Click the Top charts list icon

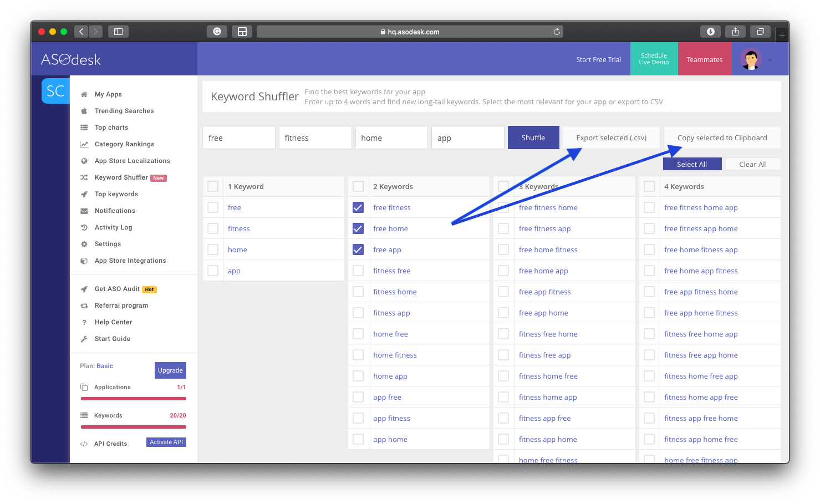coord(84,128)
